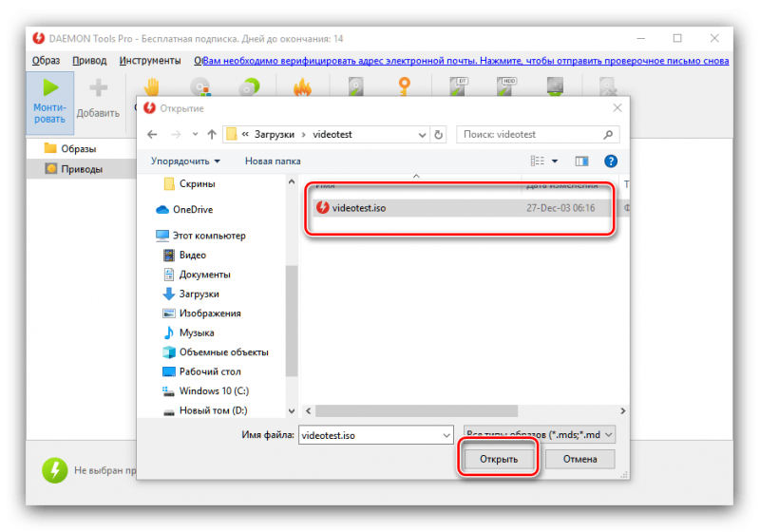Click the disc with colored squares toolbar icon
The image size is (760, 532).
(200, 86)
